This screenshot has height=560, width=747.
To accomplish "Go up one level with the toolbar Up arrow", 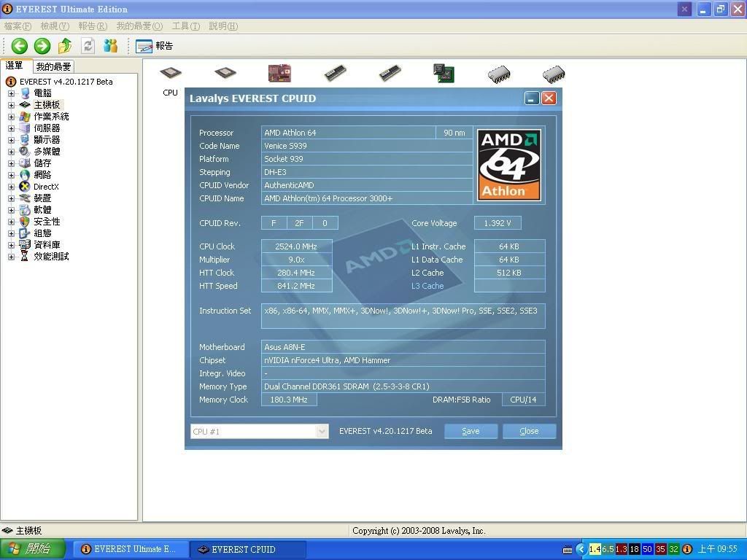I will coord(65,46).
